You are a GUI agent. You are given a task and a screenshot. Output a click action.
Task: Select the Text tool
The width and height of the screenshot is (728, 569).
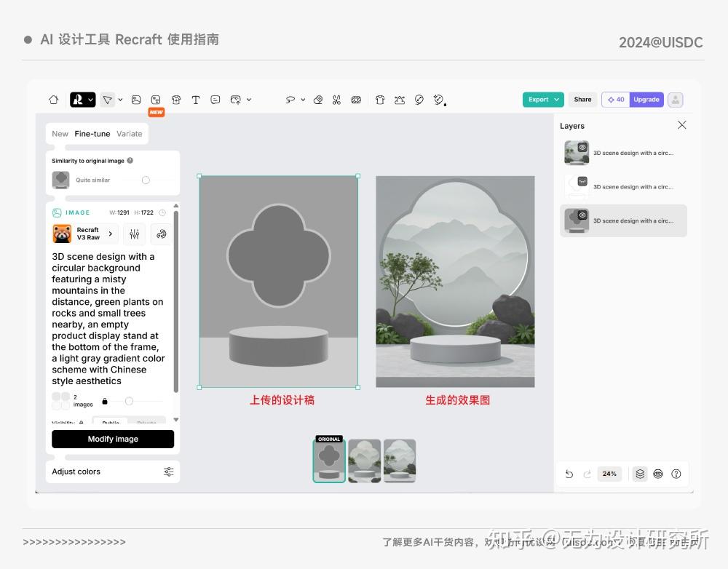coord(196,99)
